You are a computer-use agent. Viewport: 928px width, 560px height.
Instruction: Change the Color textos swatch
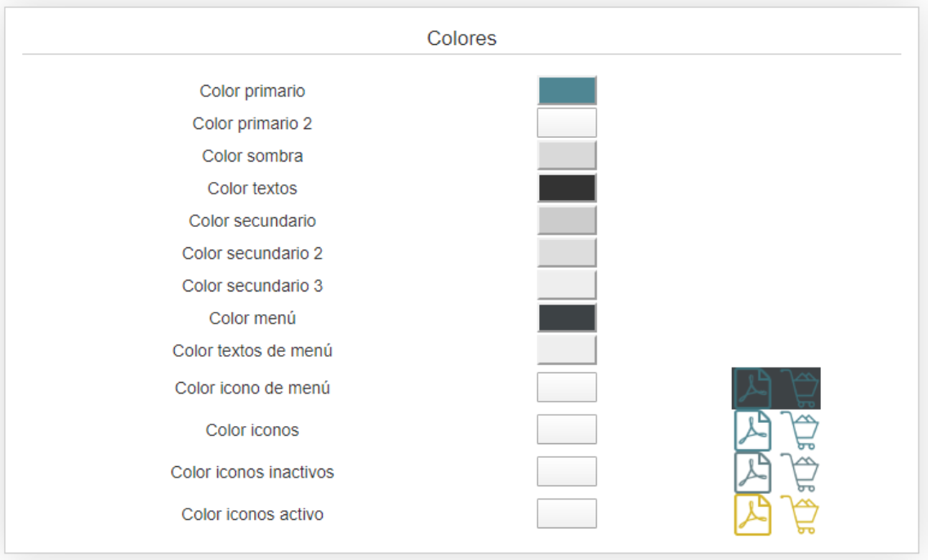click(566, 188)
